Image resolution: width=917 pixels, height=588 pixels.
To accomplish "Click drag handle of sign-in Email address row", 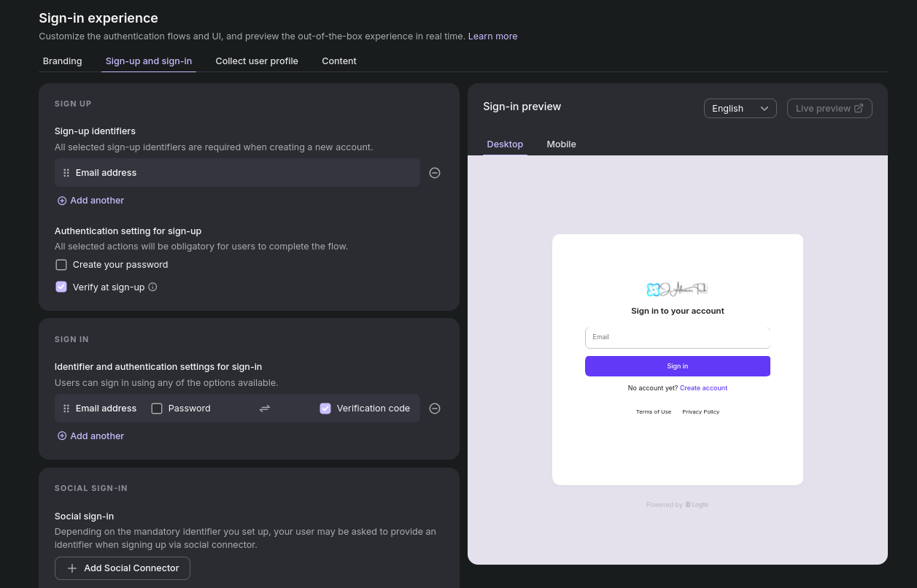I will pyautogui.click(x=66, y=409).
